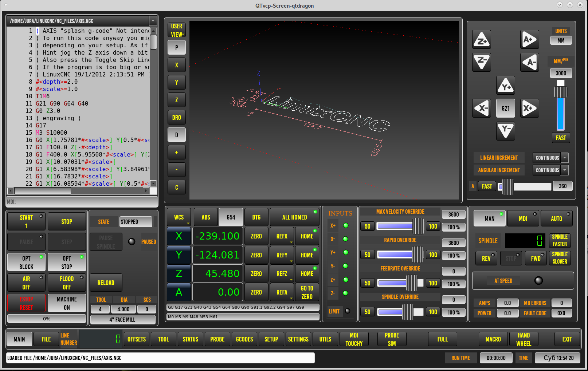588x371 pixels.
Task: Adjust the spindle override slider
Action: pyautogui.click(x=400, y=312)
